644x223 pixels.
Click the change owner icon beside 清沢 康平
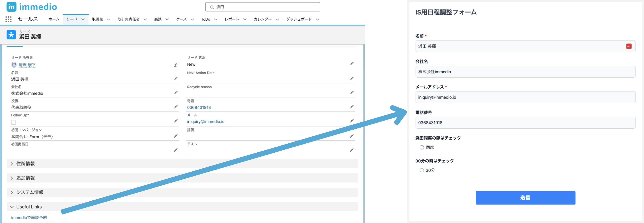176,65
